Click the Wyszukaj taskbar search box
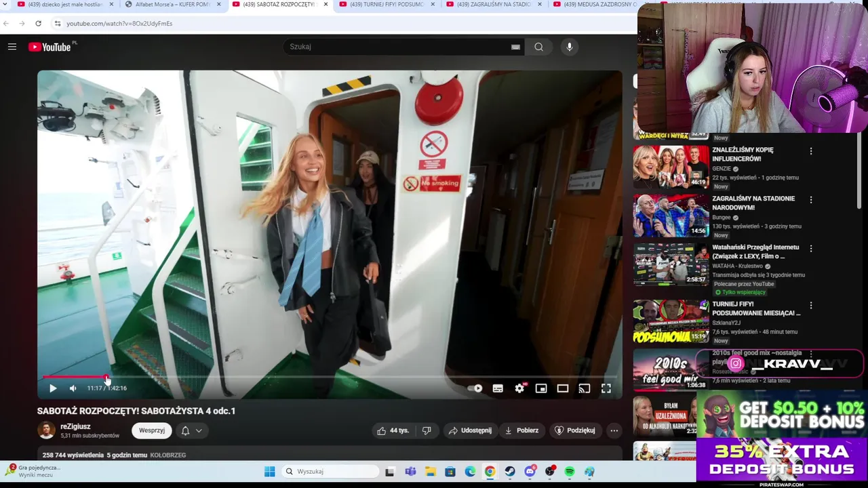The image size is (868, 488). pyautogui.click(x=331, y=471)
